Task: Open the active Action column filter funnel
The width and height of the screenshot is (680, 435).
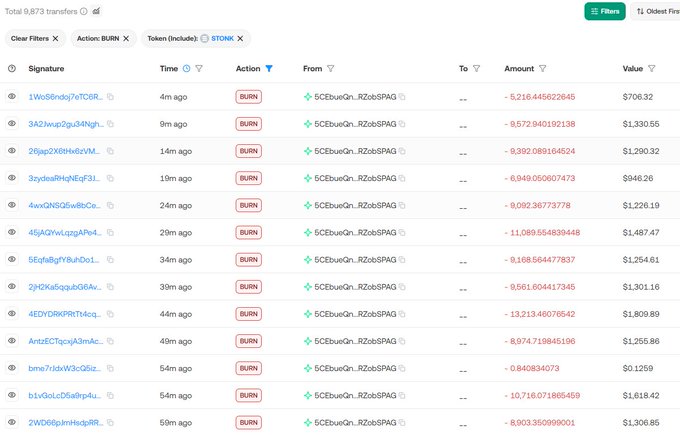Action: click(269, 69)
